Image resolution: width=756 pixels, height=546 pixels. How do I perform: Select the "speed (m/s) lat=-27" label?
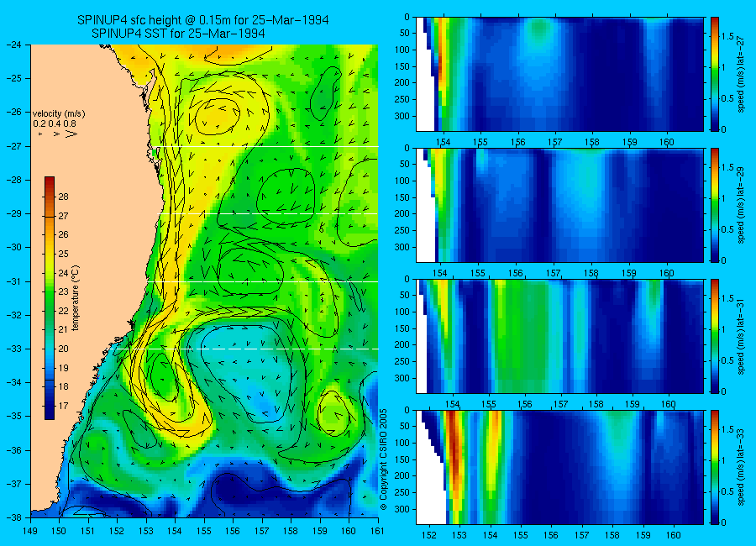click(x=741, y=76)
